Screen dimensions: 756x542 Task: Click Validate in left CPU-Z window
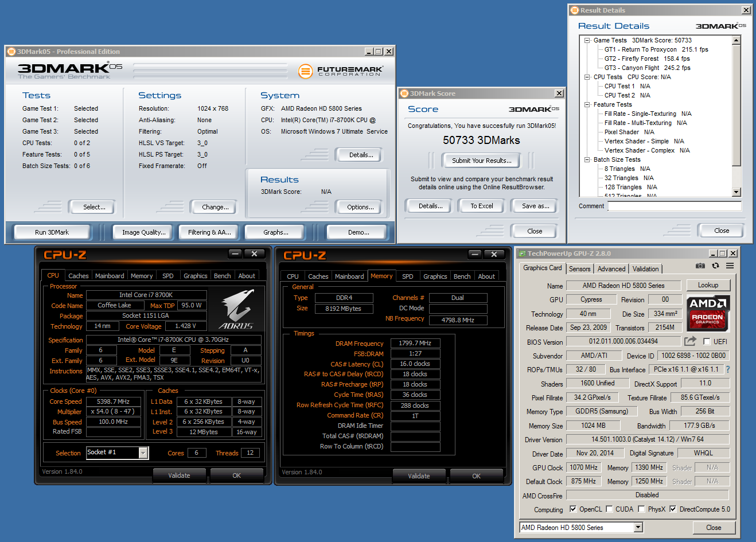point(179,475)
